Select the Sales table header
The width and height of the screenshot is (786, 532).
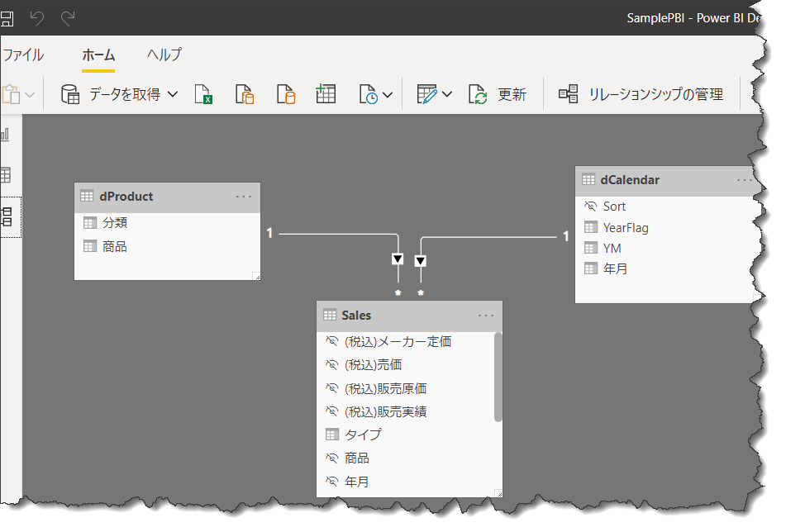pyautogui.click(x=410, y=316)
